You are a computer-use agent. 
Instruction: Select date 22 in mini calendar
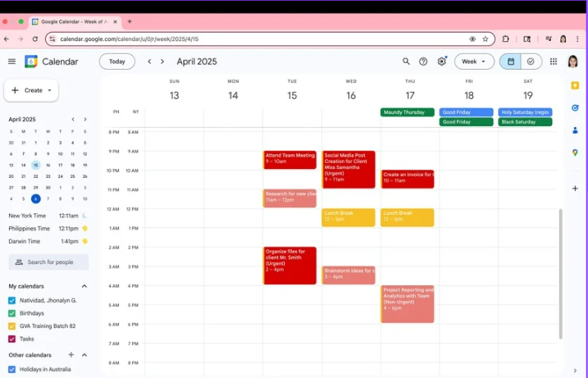[x=35, y=176]
